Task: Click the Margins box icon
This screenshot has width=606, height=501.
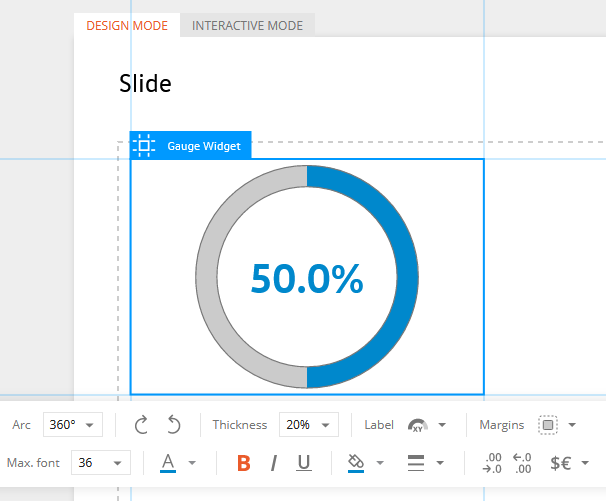Action: (548, 425)
